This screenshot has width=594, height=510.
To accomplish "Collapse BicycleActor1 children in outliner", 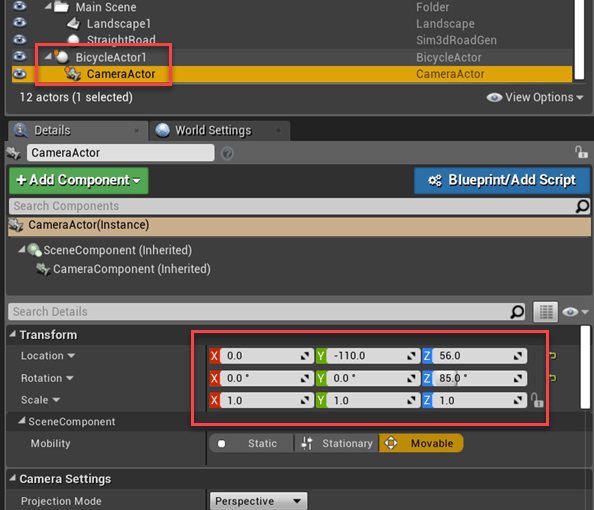I will tap(48, 56).
